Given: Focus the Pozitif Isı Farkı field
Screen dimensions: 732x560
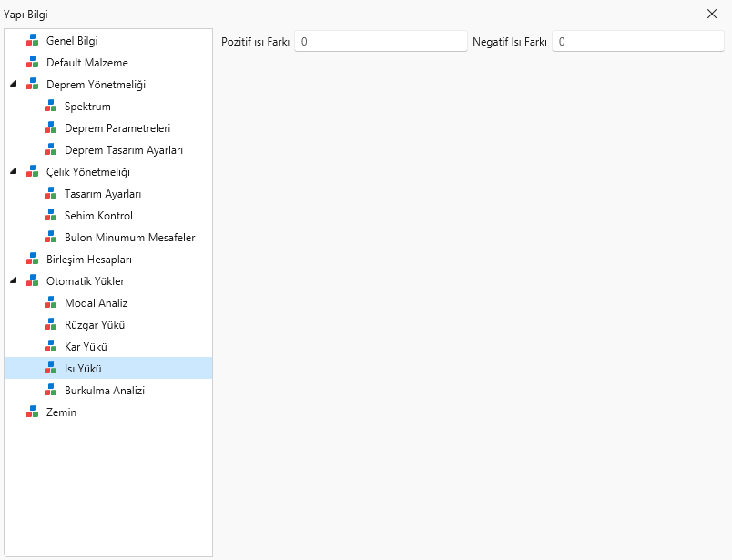Looking at the screenshot, I should pyautogui.click(x=380, y=42).
